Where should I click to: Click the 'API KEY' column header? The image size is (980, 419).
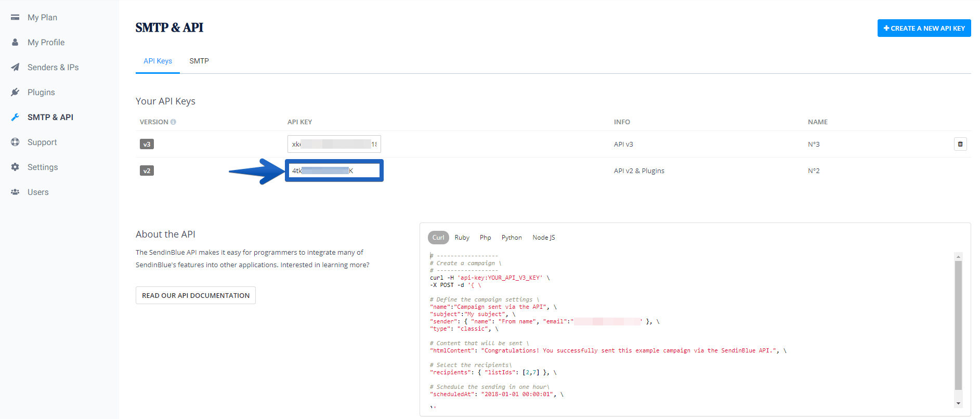click(x=299, y=122)
